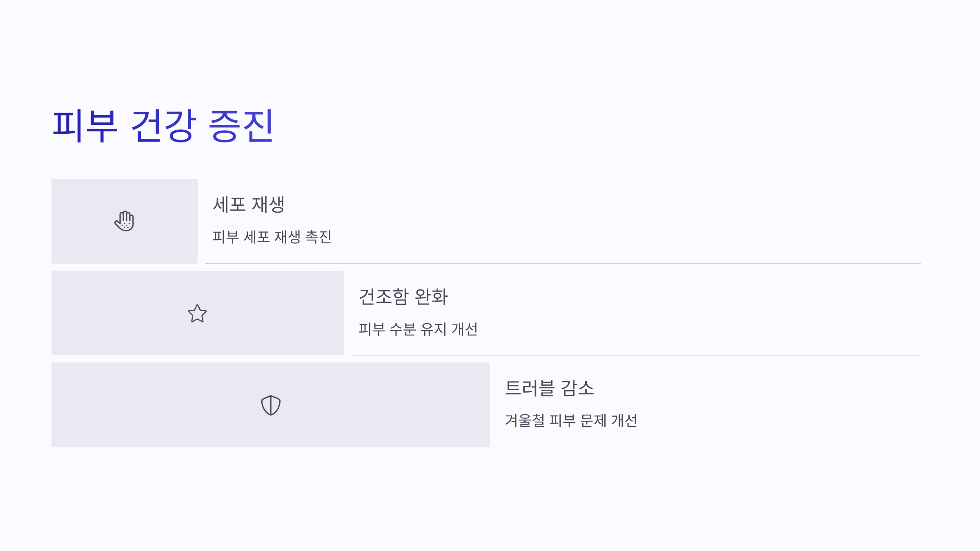Screen dimensions: 980x551
Task: Click the word 감소 in the 트러블 감소 heading
Action: pos(577,388)
